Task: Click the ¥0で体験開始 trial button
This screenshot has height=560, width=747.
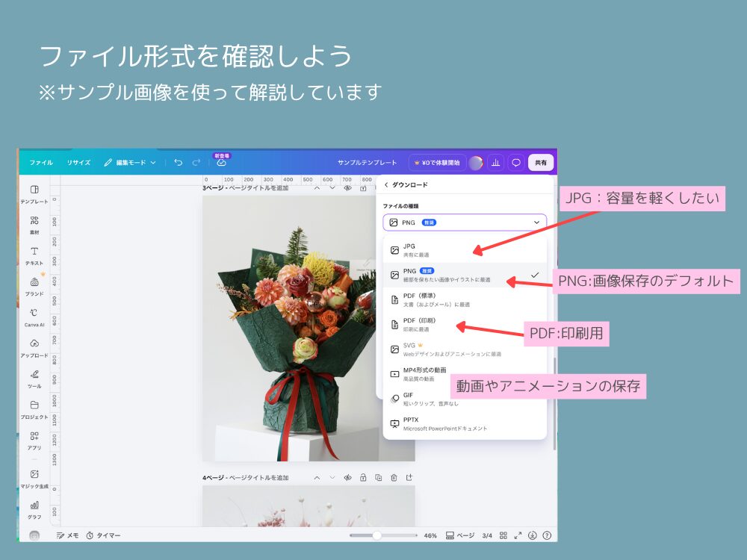Action: click(437, 162)
